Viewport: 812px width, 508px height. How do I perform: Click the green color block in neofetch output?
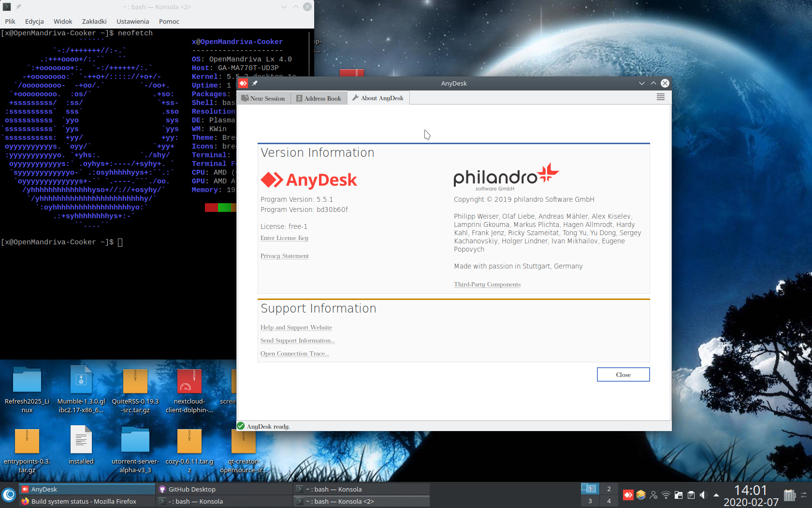(224, 208)
